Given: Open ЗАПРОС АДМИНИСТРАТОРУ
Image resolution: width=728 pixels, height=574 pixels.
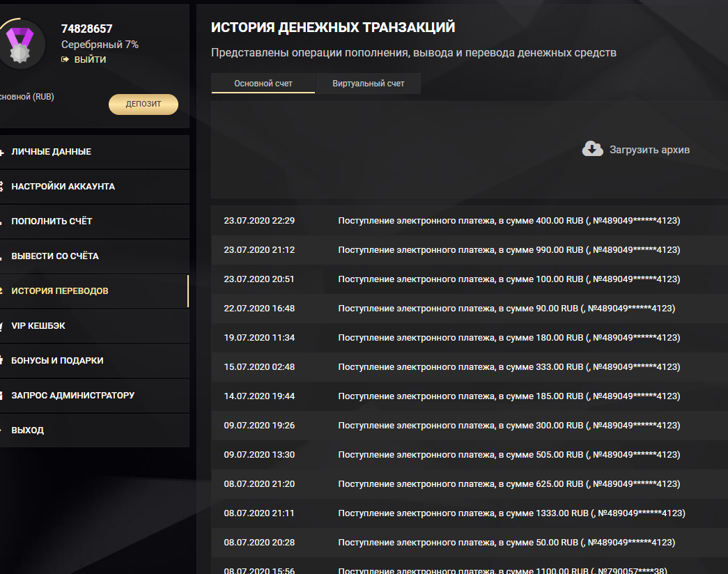Looking at the screenshot, I should click(72, 396).
